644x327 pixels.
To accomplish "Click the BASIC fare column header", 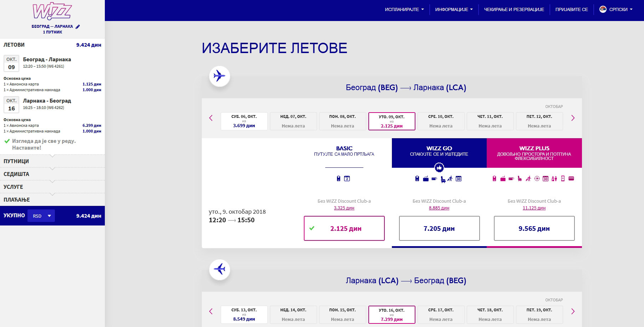I will tap(344, 153).
